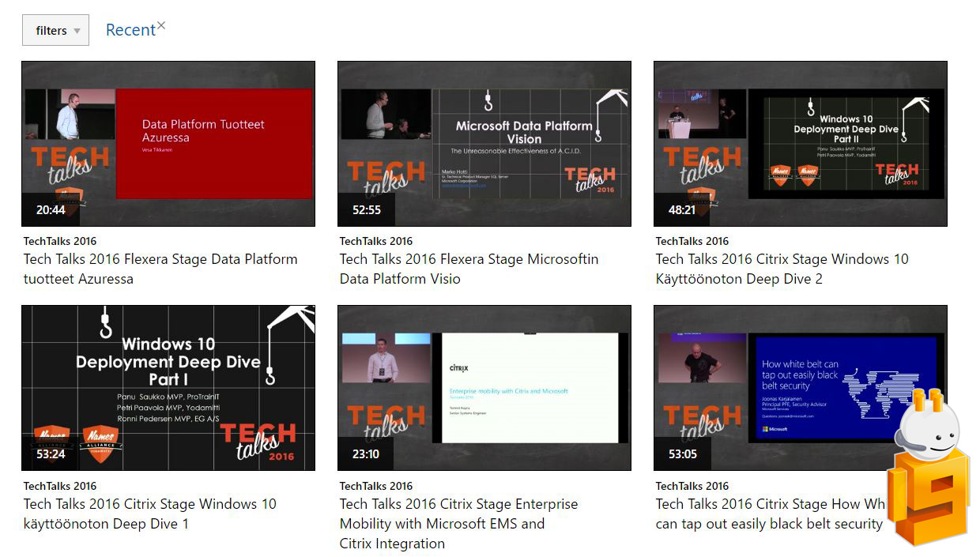
Task: Click the robot plug mascot icon
Action: pyautogui.click(x=929, y=466)
